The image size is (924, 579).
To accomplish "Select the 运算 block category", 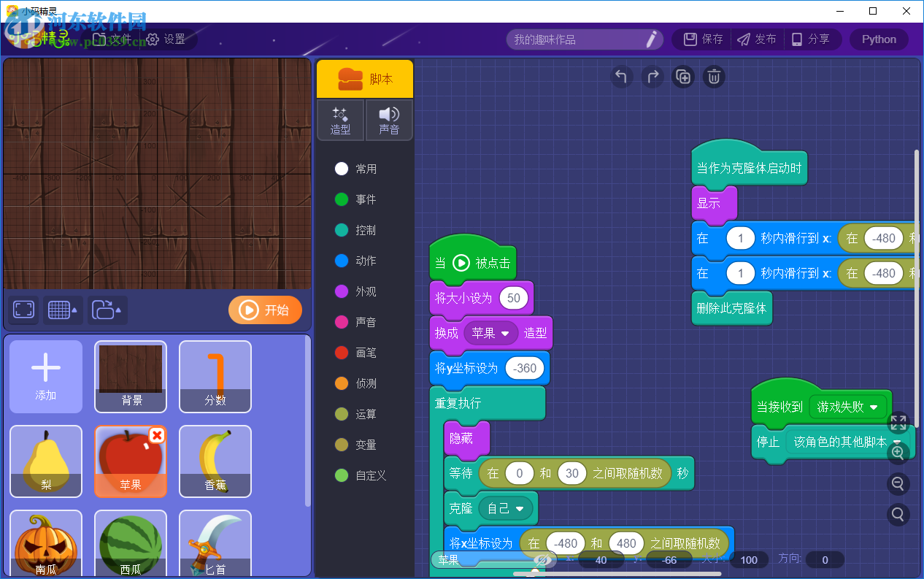I will click(365, 414).
